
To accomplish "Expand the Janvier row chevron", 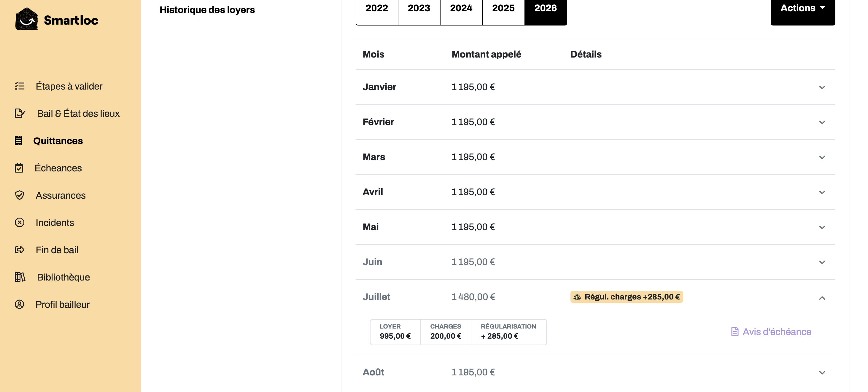I will (822, 87).
